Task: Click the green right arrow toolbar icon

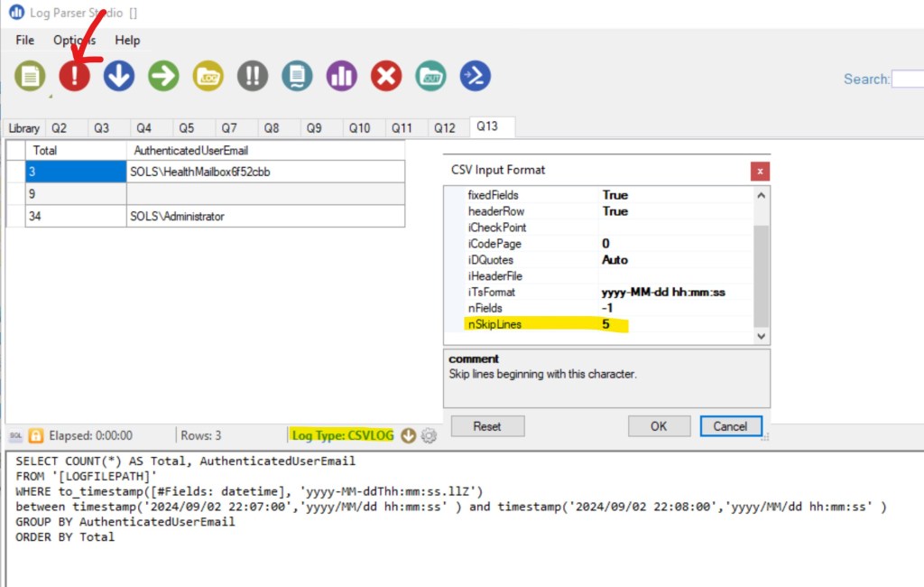Action: 163,76
